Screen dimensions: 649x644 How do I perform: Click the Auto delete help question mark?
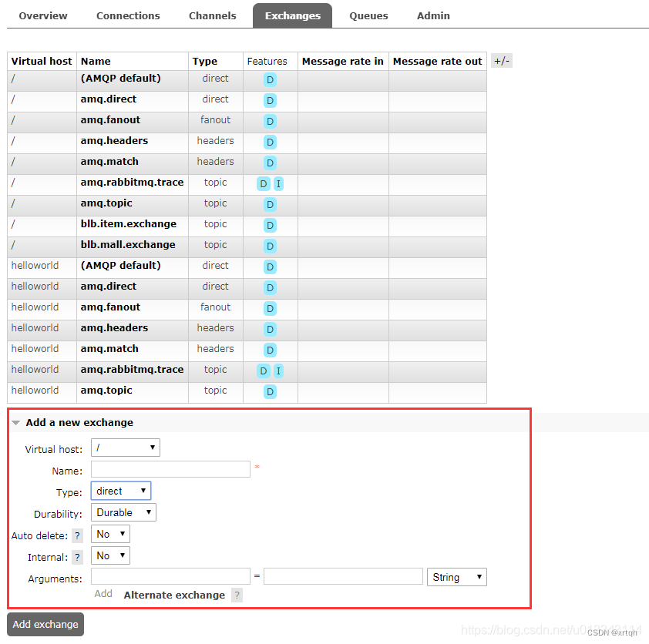[x=77, y=536]
